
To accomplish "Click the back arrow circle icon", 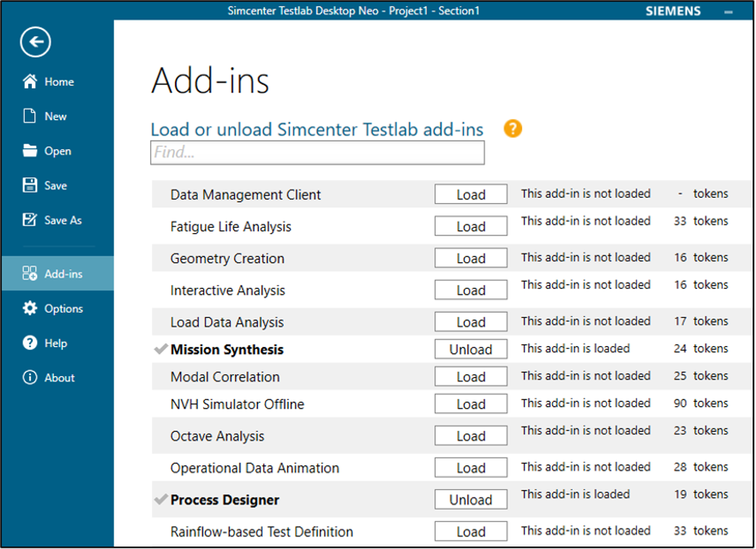I will (36, 43).
